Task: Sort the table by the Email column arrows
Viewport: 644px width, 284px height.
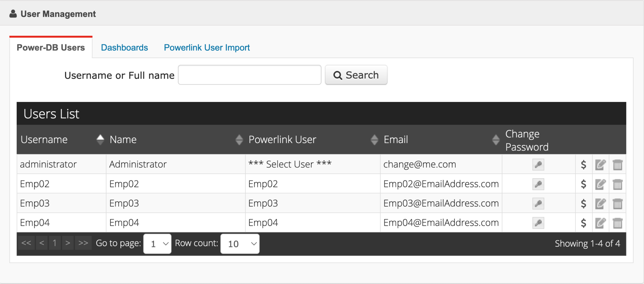Action: 496,139
